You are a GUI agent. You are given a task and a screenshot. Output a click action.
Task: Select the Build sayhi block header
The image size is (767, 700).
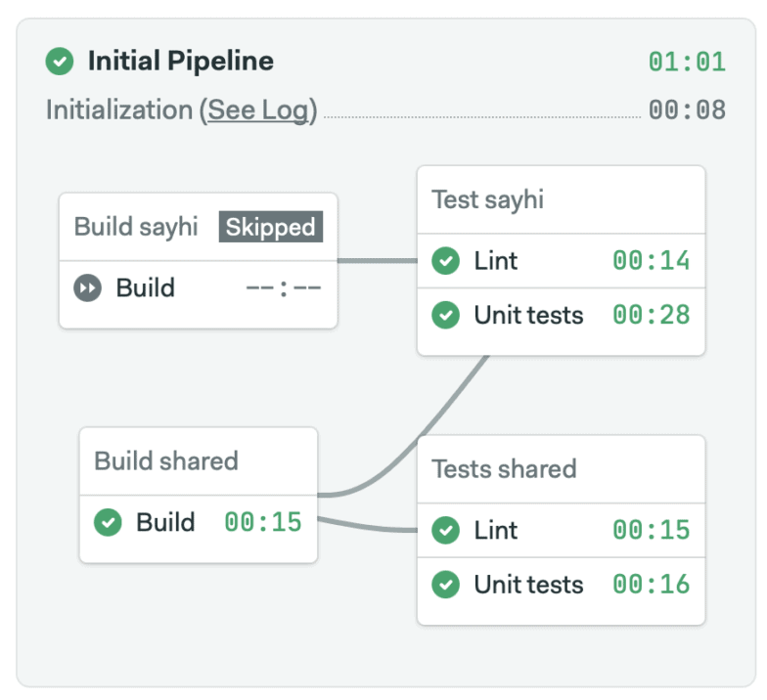click(136, 228)
